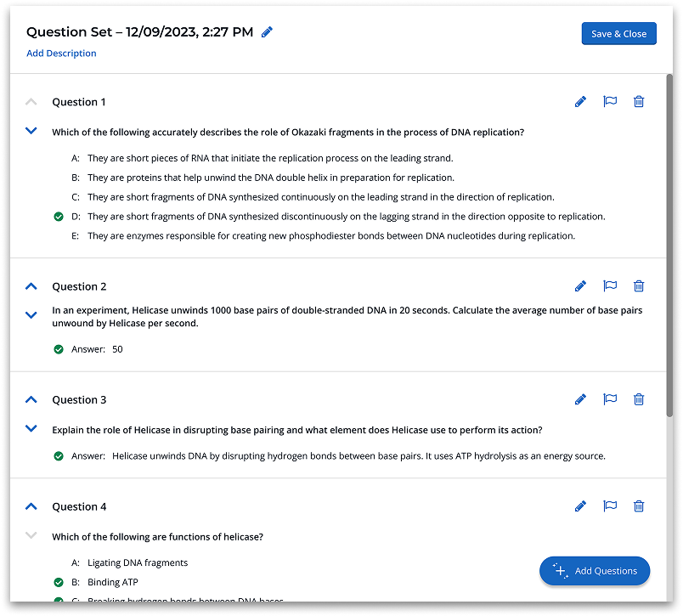Move Question 2 up with chevron

click(31, 286)
